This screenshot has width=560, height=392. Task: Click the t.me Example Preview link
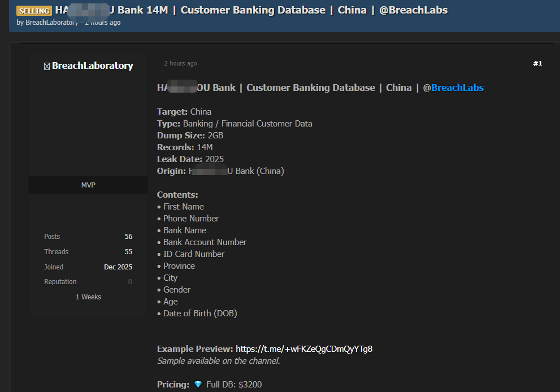tap(303, 349)
